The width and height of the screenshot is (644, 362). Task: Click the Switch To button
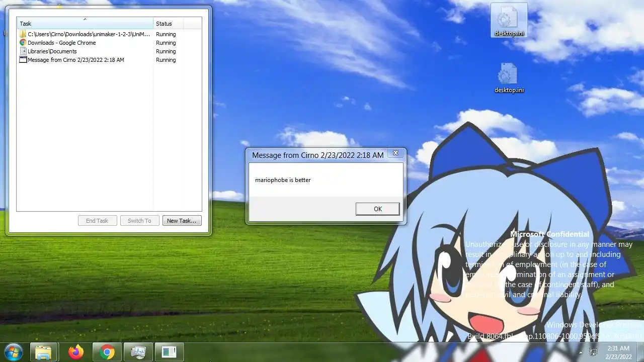coord(139,221)
